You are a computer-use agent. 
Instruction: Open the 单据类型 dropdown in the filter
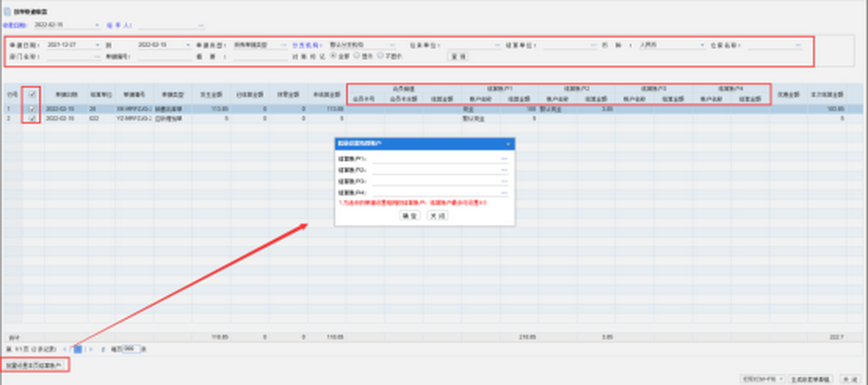[282, 44]
